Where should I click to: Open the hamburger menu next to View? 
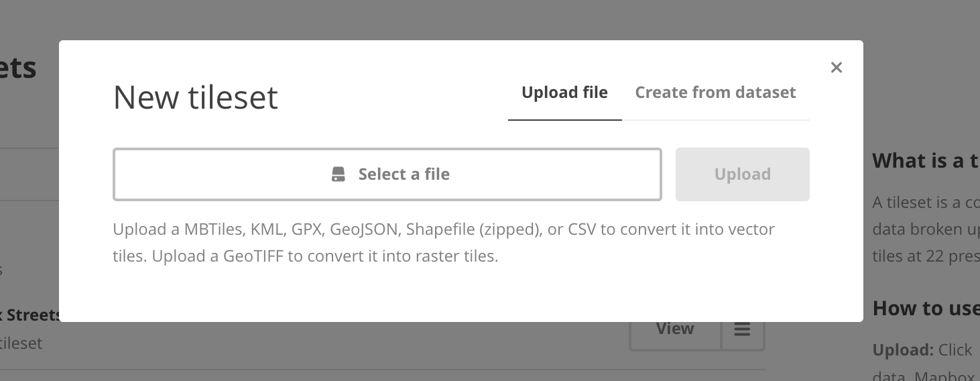pos(742,329)
